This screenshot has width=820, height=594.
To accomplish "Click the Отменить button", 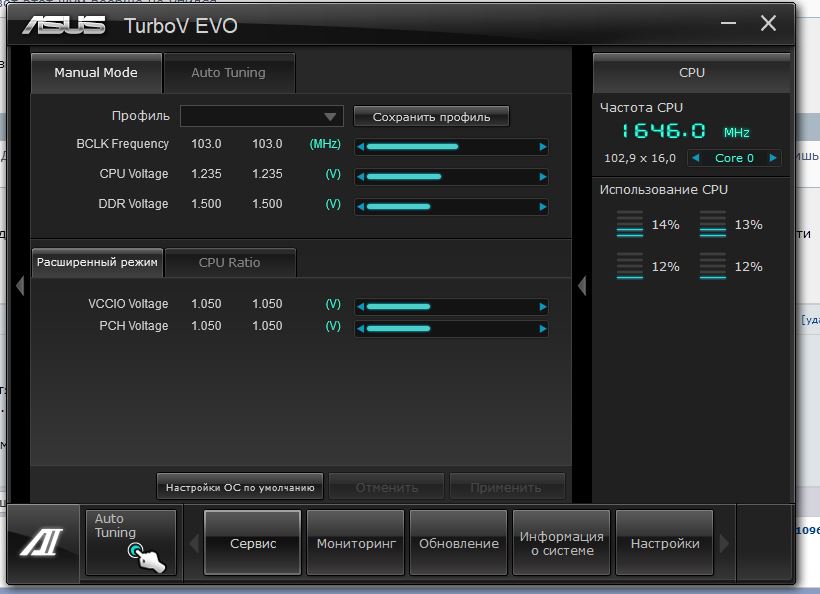I will pos(387,487).
